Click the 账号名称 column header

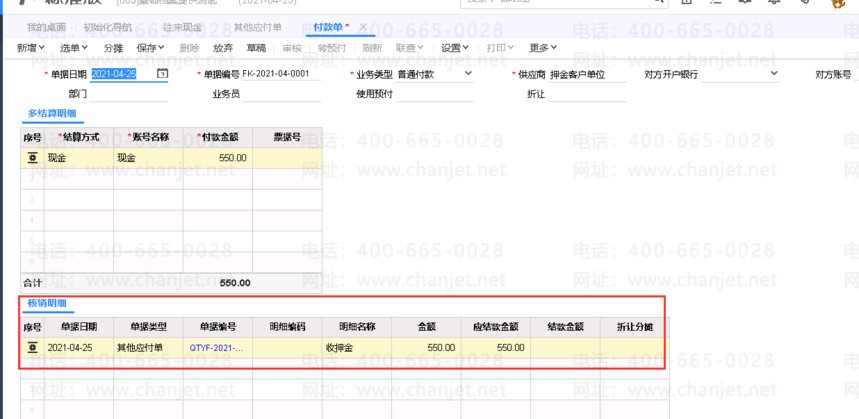click(148, 137)
